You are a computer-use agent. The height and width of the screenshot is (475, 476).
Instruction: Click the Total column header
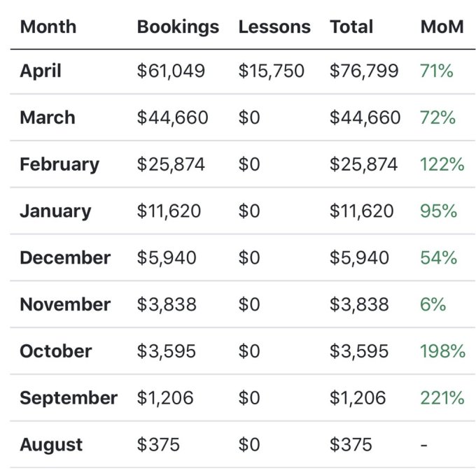pos(351,27)
